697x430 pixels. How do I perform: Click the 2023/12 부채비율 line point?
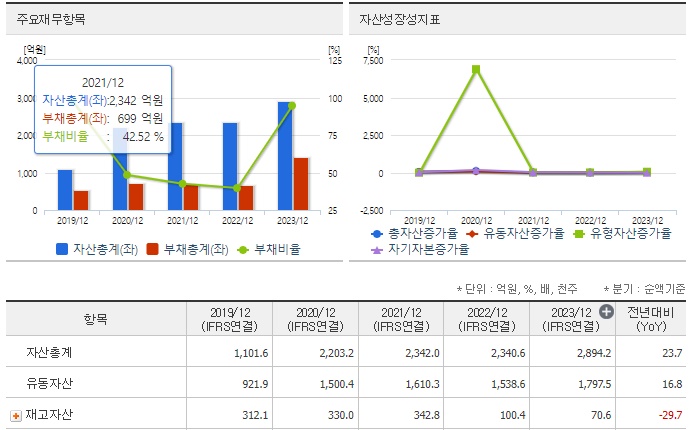[x=292, y=106]
